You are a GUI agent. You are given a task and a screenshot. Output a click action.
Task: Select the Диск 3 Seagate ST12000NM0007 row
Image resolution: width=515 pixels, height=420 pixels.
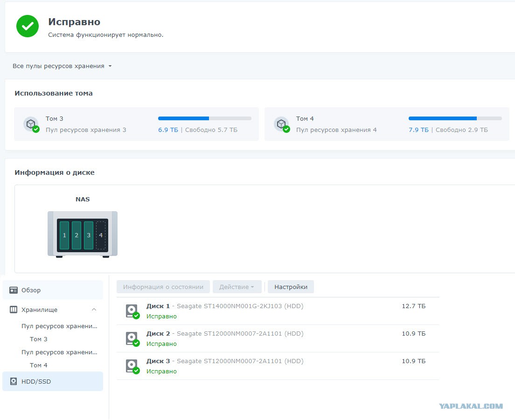coord(278,366)
